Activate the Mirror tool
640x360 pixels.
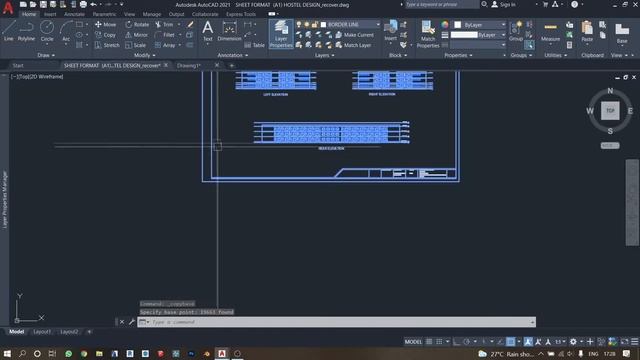click(x=136, y=35)
